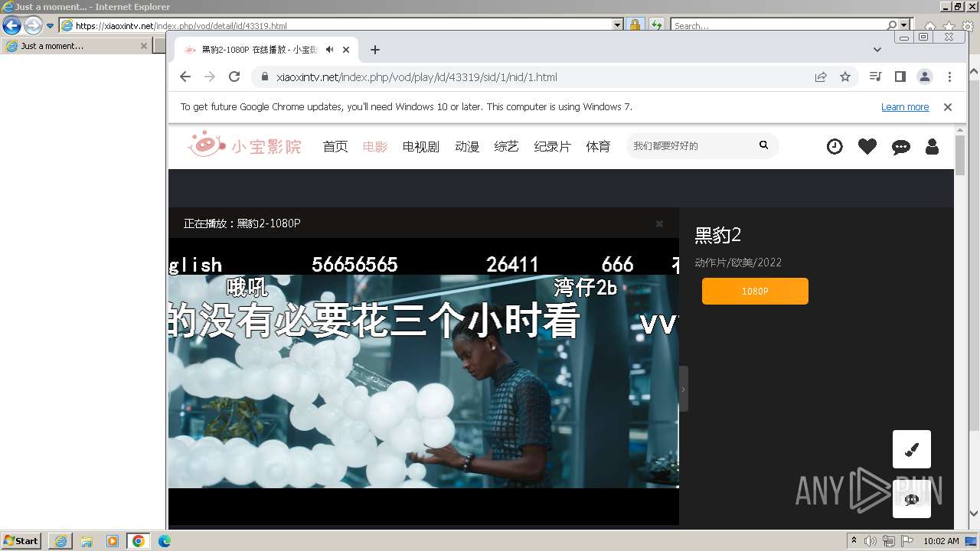The height and width of the screenshot is (551, 980).
Task: Open IE search provider dropdown
Action: pyautogui.click(x=905, y=25)
